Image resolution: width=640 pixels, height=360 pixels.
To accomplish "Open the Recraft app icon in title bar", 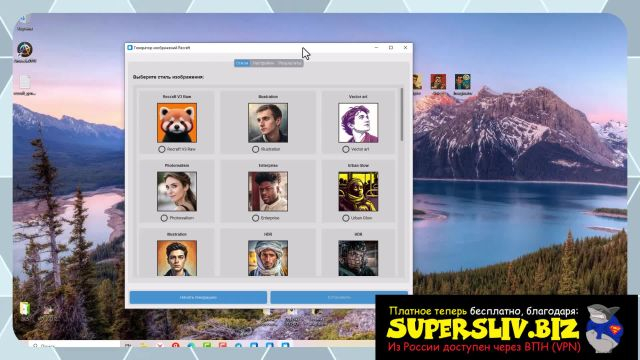I will tap(130, 48).
